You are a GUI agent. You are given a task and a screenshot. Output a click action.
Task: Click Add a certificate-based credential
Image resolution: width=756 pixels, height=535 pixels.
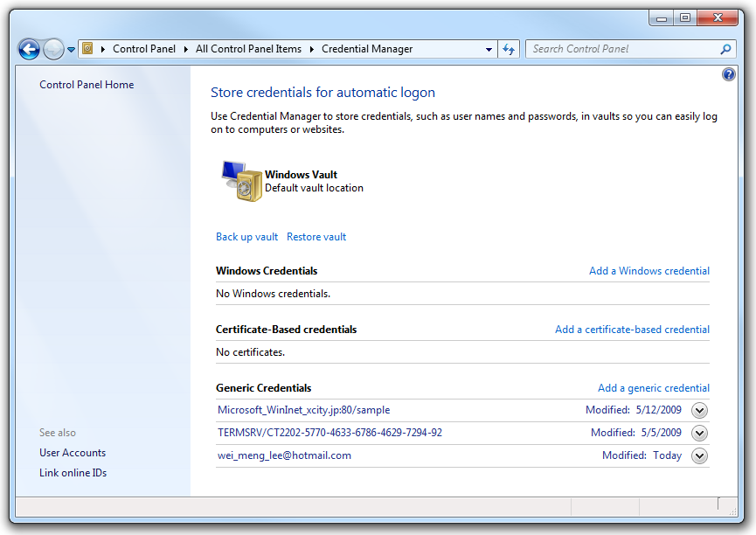coord(632,330)
